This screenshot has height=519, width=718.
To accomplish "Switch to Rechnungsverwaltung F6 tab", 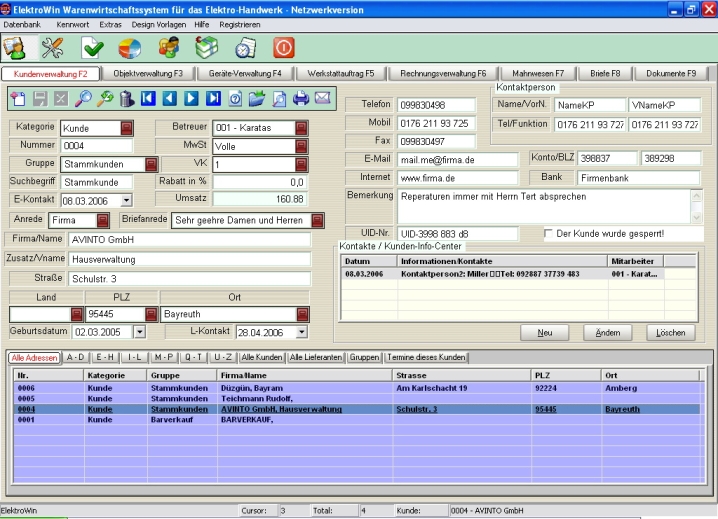I will (443, 73).
